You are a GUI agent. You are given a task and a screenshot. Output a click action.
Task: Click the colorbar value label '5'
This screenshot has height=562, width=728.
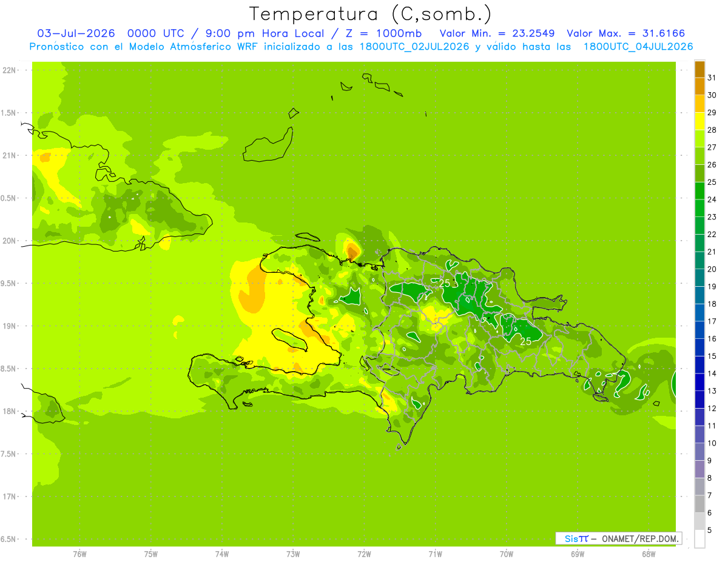pos(710,530)
